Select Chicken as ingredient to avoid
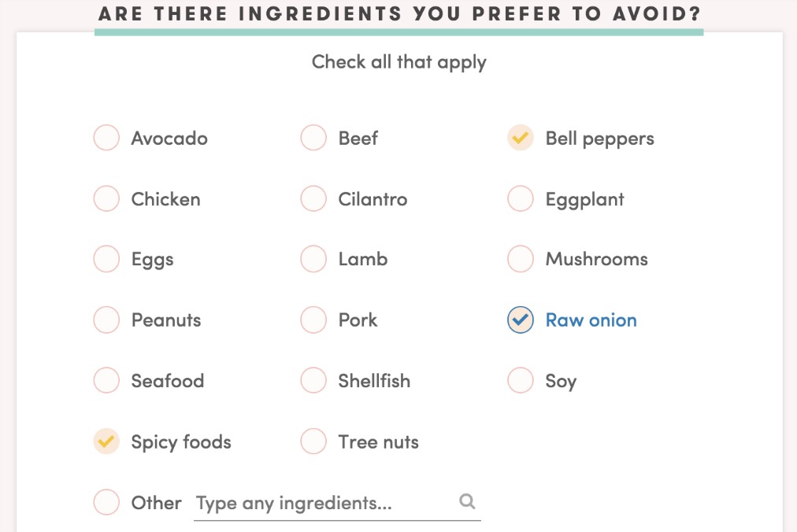Image resolution: width=797 pixels, height=532 pixels. coord(106,198)
